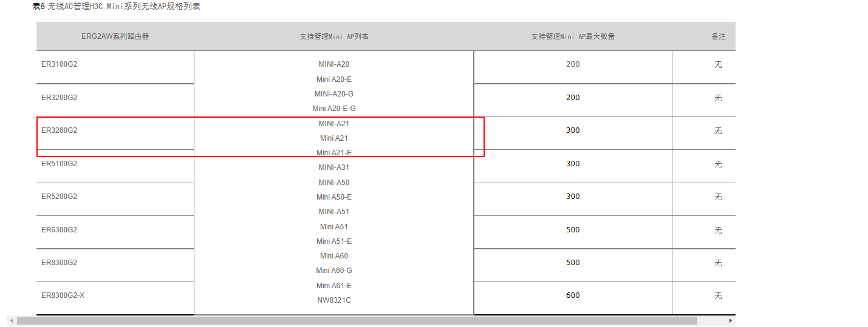Image resolution: width=868 pixels, height=327 pixels.
Task: Click the ER3260G2 router name
Action: click(60, 130)
